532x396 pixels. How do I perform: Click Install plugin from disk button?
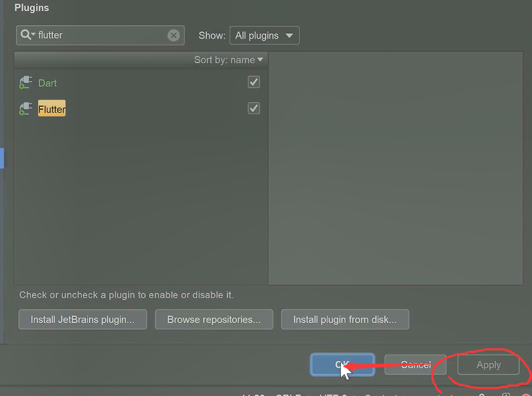pyautogui.click(x=345, y=319)
